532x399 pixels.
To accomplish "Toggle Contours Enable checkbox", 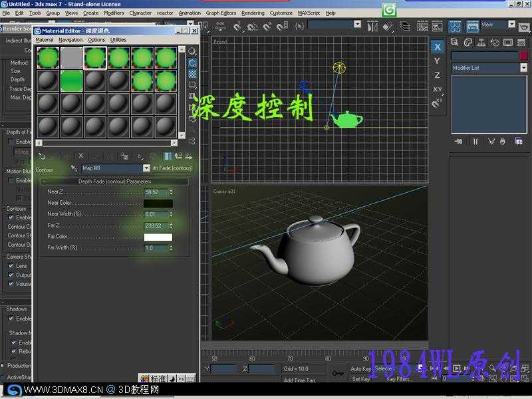I will pyautogui.click(x=11, y=217).
